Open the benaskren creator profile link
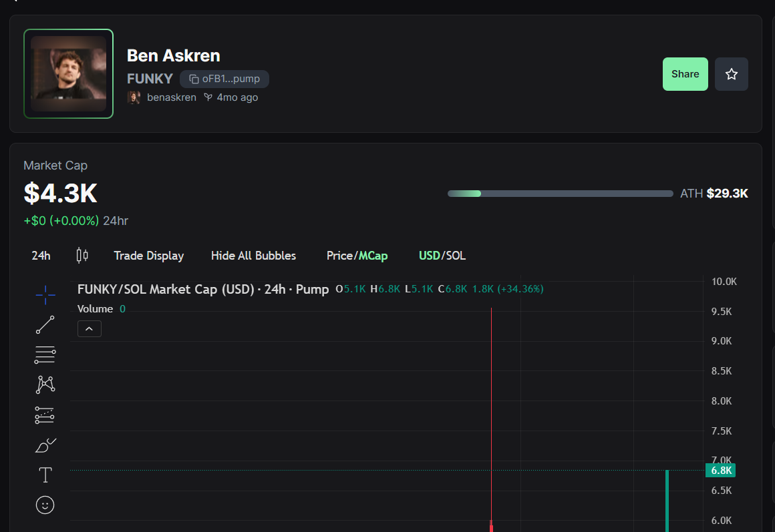This screenshot has height=532, width=775. [x=171, y=97]
